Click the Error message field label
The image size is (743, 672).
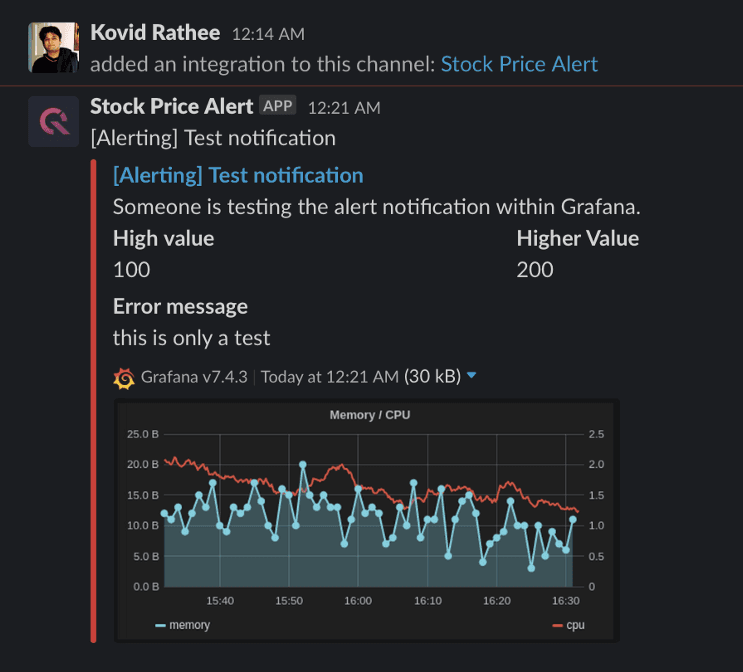[180, 306]
